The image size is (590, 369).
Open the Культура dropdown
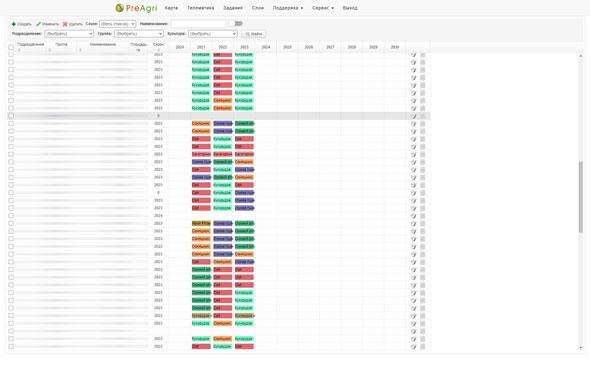pos(213,34)
